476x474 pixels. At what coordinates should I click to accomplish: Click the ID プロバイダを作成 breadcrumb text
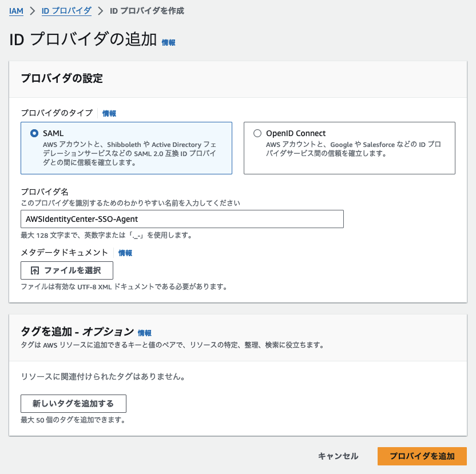[x=147, y=11]
